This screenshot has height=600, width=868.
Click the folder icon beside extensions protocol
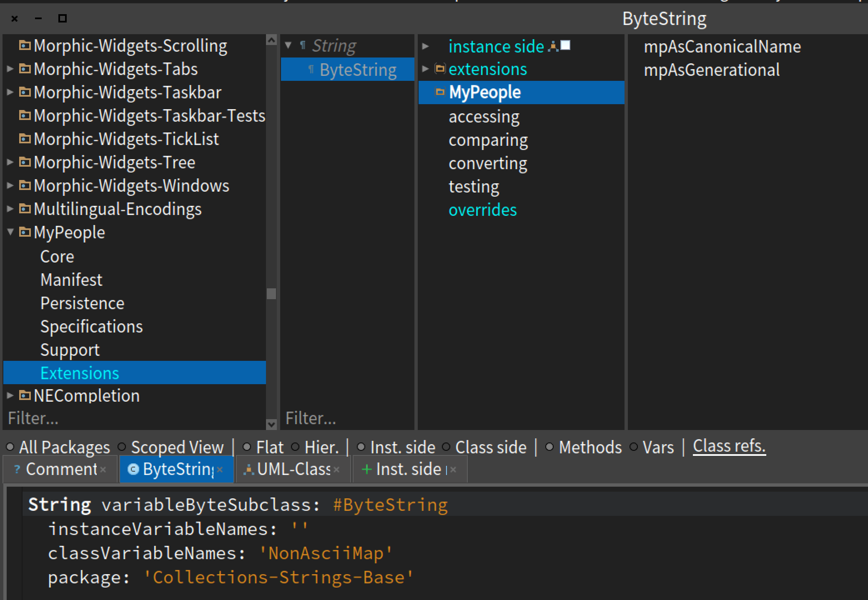pyautogui.click(x=440, y=68)
